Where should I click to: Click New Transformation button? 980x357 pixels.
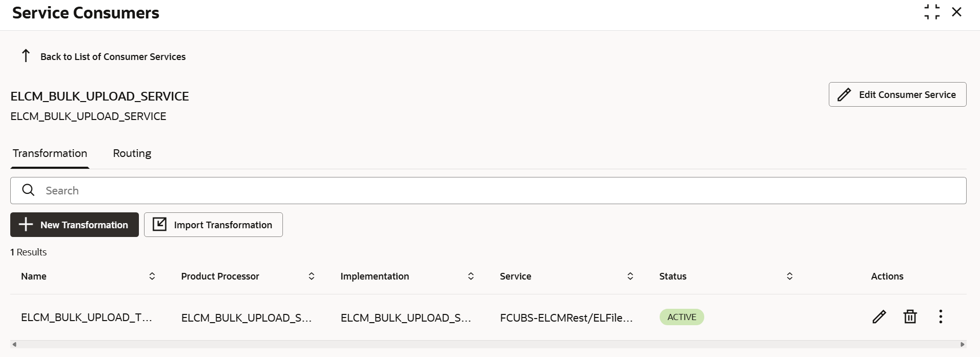74,225
